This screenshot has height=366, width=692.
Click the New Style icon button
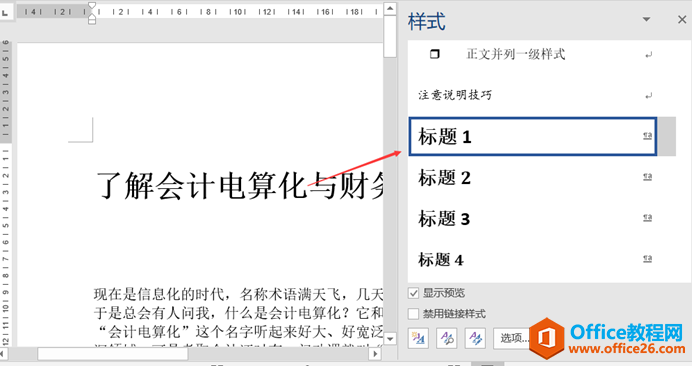point(418,339)
